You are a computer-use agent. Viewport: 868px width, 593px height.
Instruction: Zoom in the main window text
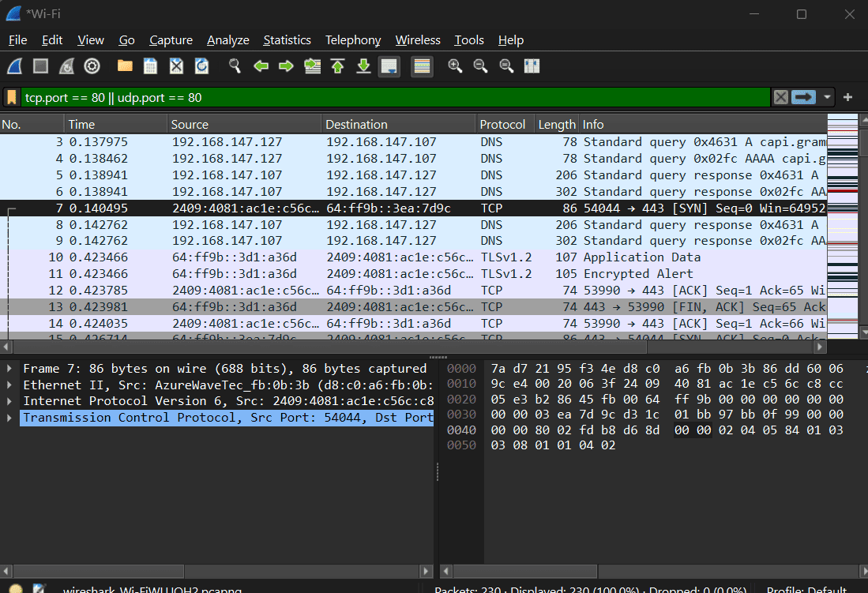[x=455, y=66]
